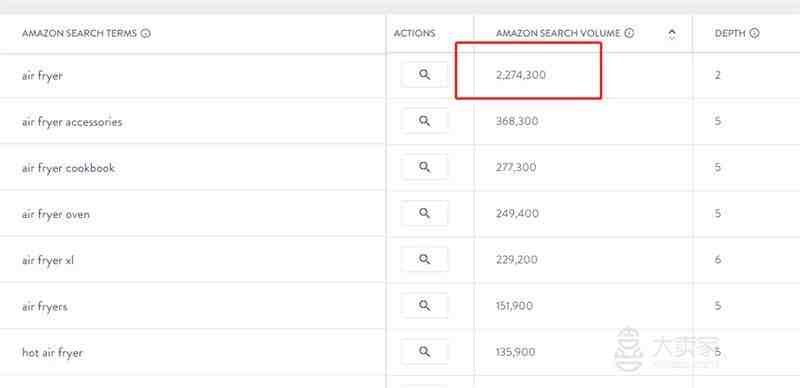Select the air fryer cookbook term
Image resolution: width=800 pixels, height=388 pixels.
(x=68, y=168)
